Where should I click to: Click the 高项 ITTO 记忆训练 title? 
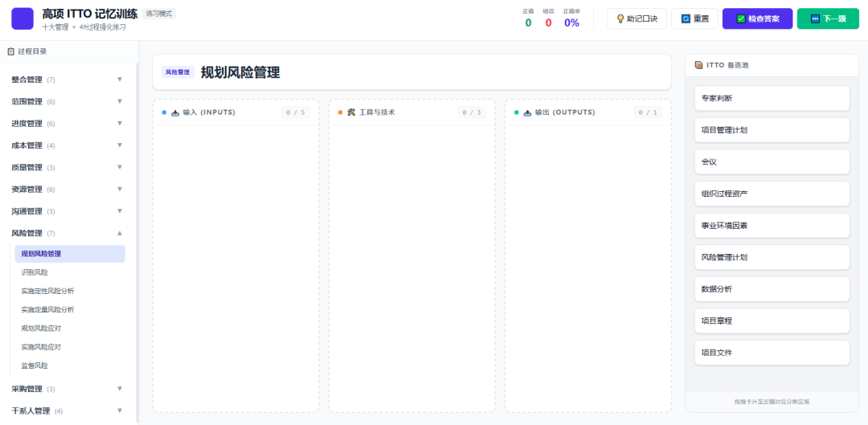pyautogui.click(x=89, y=14)
